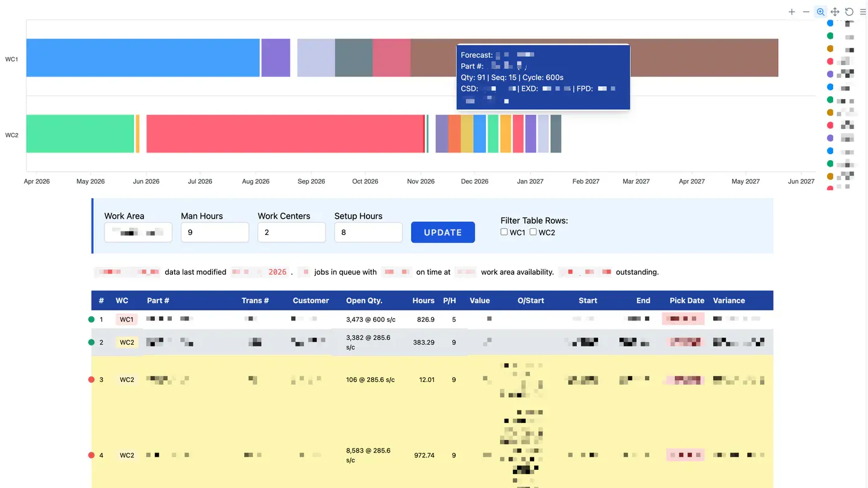The height and width of the screenshot is (488, 868).
Task: Click the UPDATE button
Action: 443,233
